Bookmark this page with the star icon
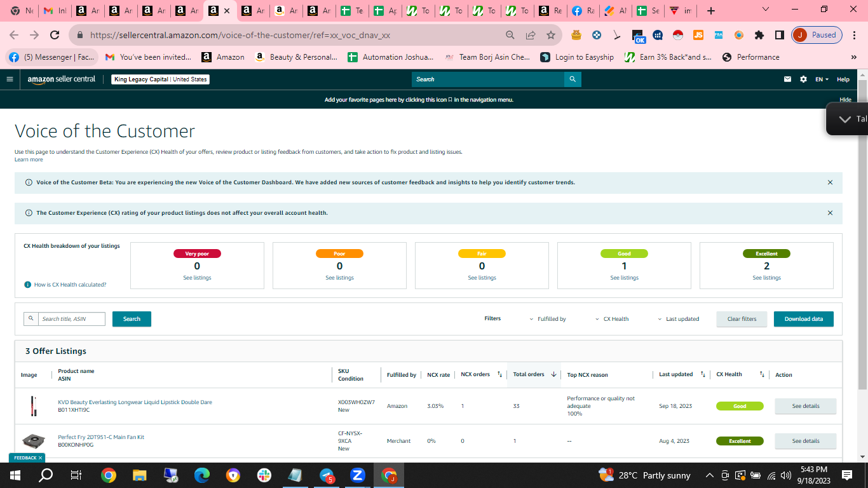 click(x=551, y=35)
